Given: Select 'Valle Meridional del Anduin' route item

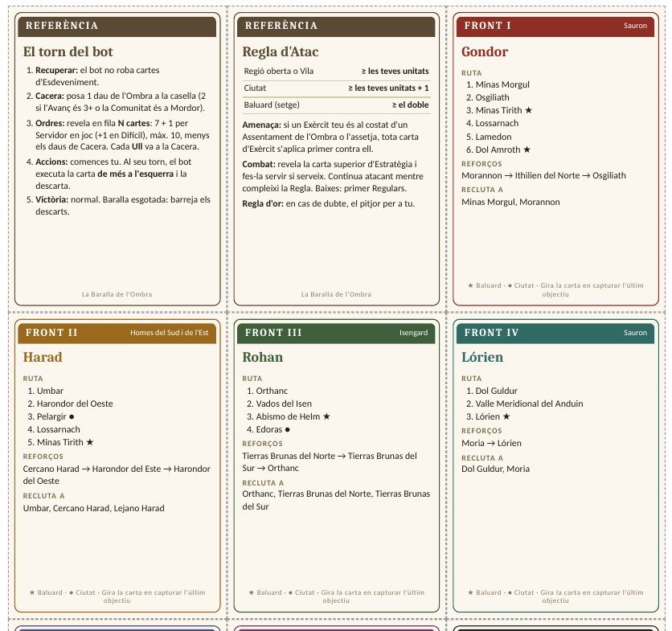Looking at the screenshot, I should 529,404.
